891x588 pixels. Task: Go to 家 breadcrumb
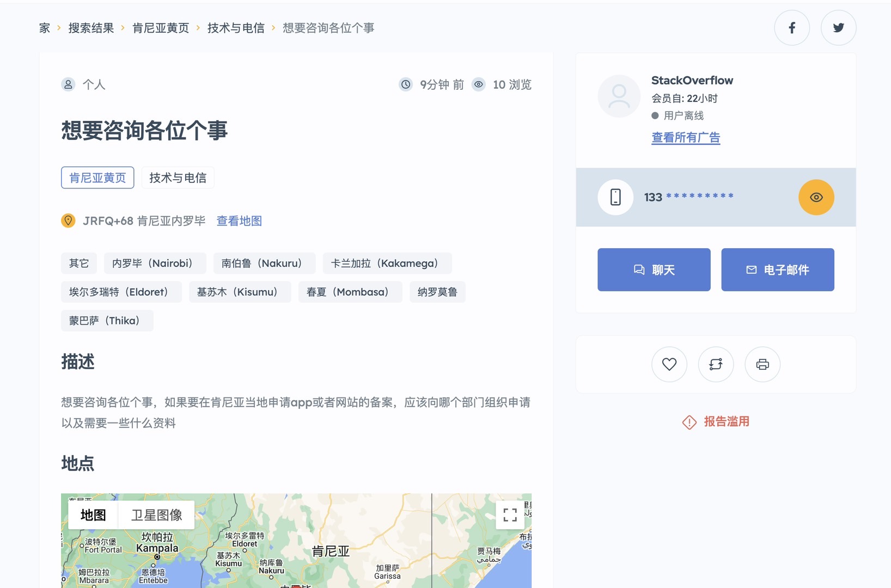tap(45, 28)
